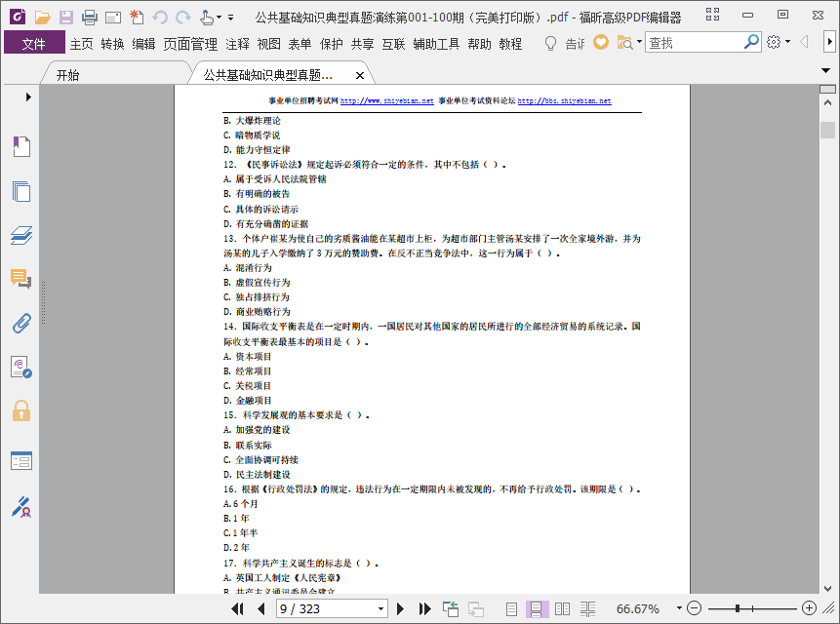Open the 转换 tab

tap(112, 44)
